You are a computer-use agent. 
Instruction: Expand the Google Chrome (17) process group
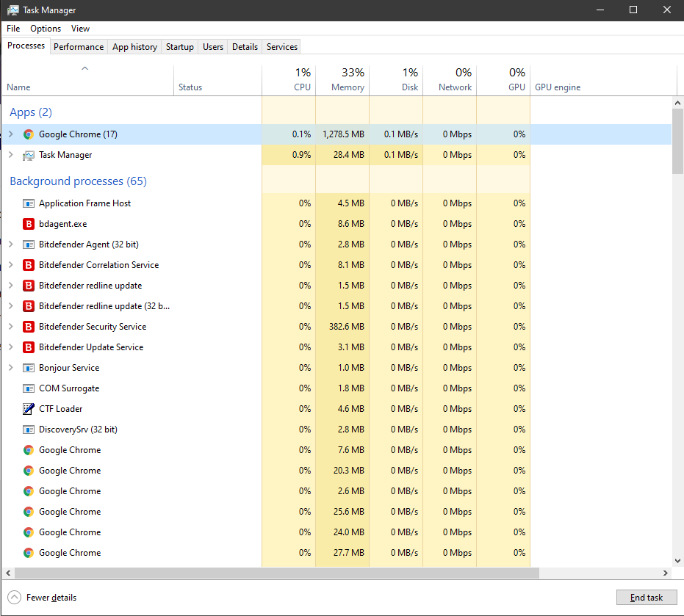click(x=11, y=134)
